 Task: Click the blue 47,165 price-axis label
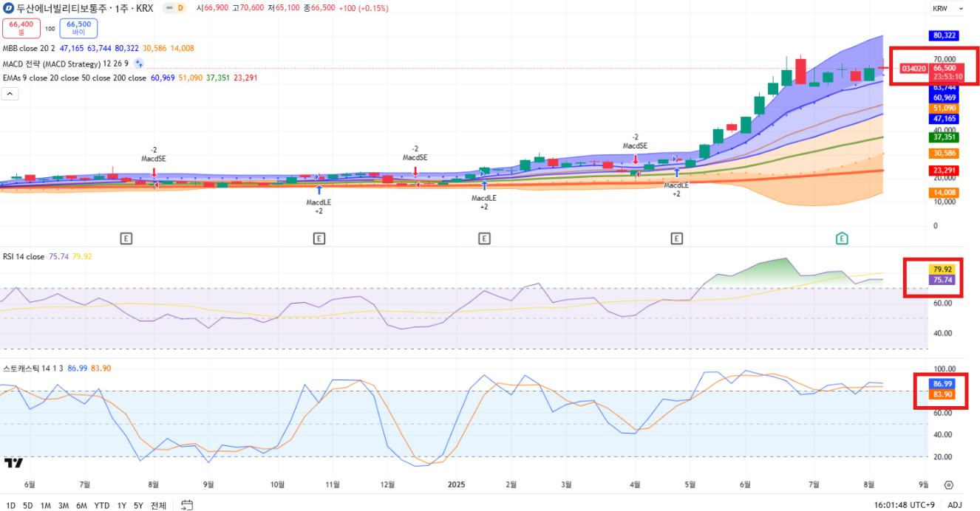coord(945,118)
